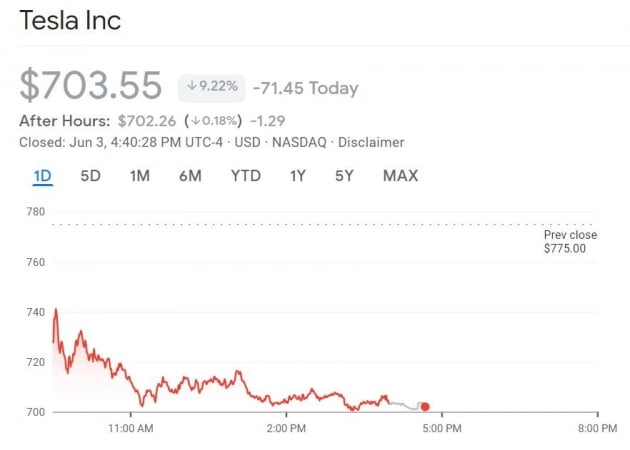The width and height of the screenshot is (630, 450).
Task: Show the 5Y price chart
Action: [344, 176]
